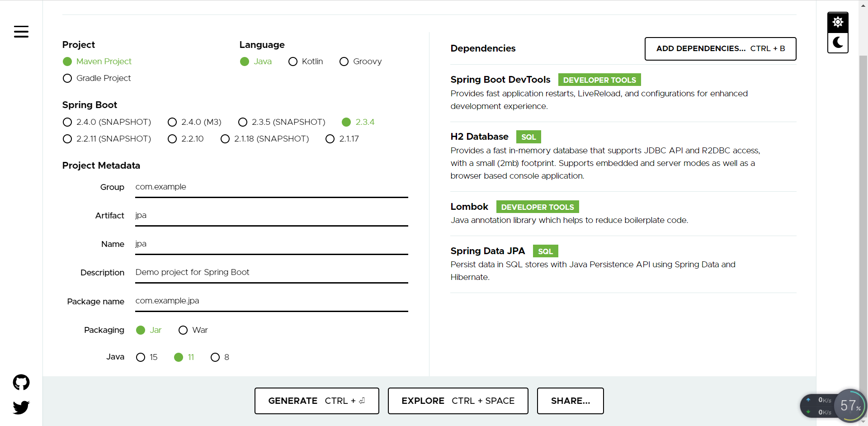Viewport: 868px width, 426px height.
Task: Select Maven Project radio option
Action: tap(97, 62)
